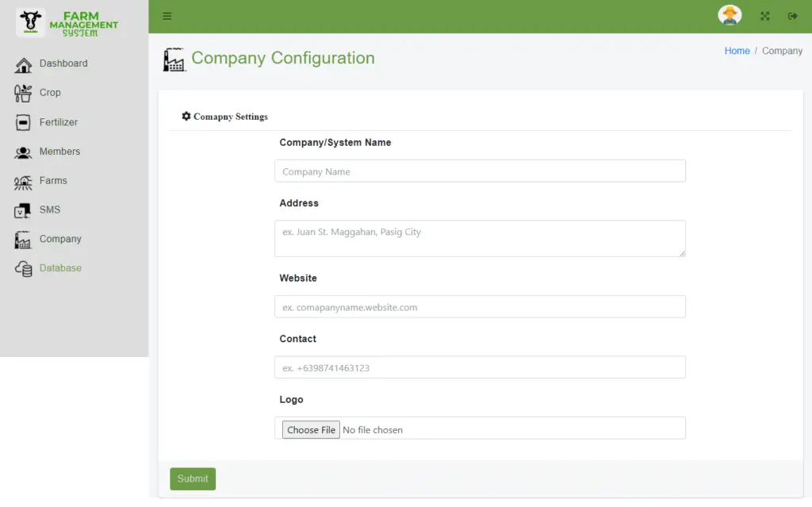The height and width of the screenshot is (507, 812).
Task: Toggle fullscreen with the expand icon
Action: pos(764,15)
